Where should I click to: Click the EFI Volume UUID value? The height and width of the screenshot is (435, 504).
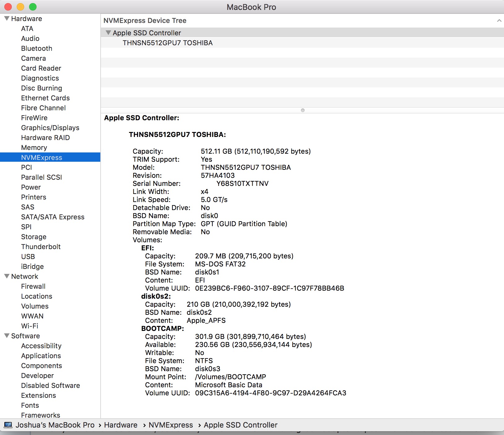click(270, 288)
